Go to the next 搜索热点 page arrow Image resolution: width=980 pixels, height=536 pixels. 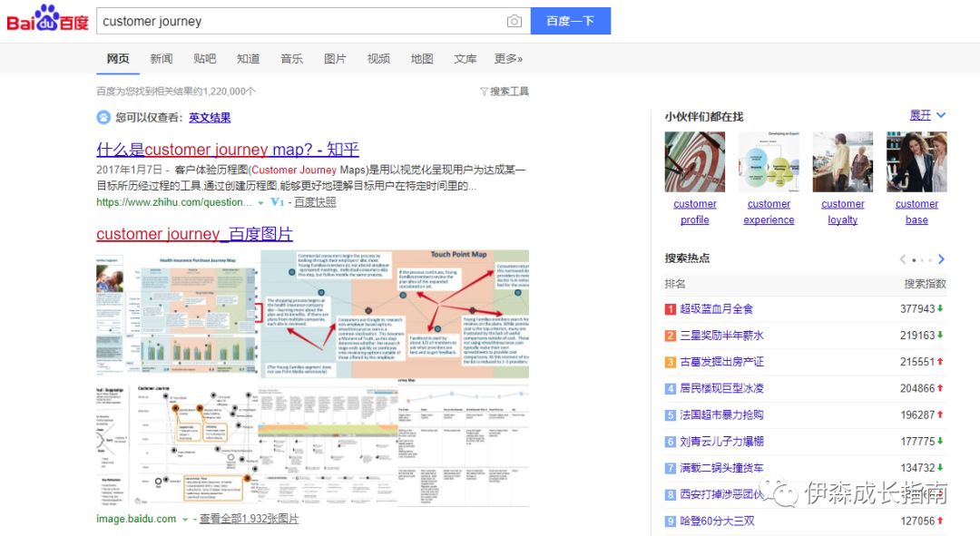tap(941, 258)
